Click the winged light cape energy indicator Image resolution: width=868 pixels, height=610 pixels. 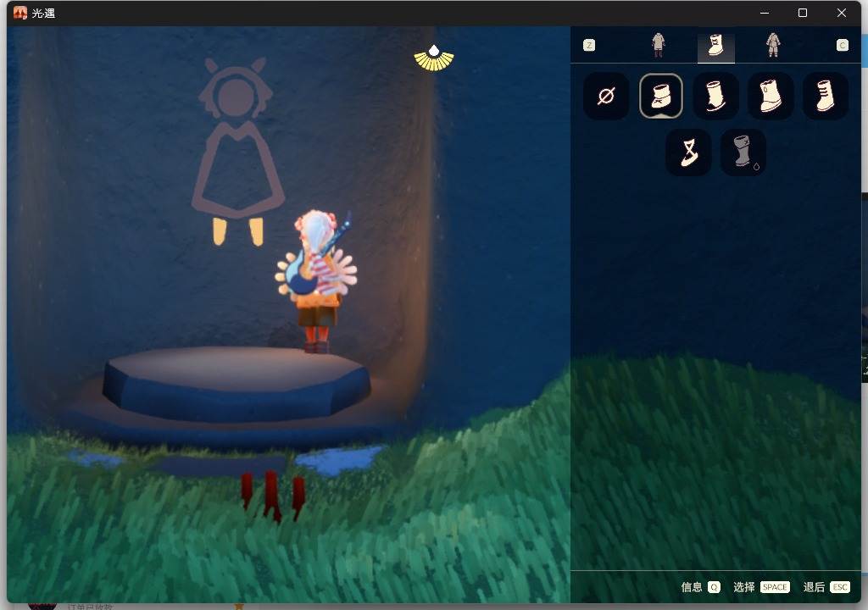tap(434, 58)
